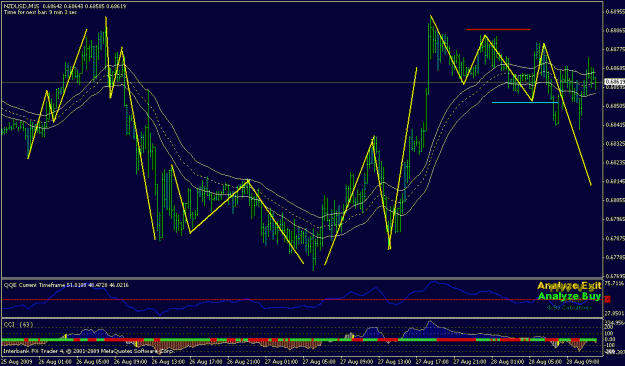Click the 0.68775 price axis label
The width and height of the screenshot is (625, 366).
615,49
